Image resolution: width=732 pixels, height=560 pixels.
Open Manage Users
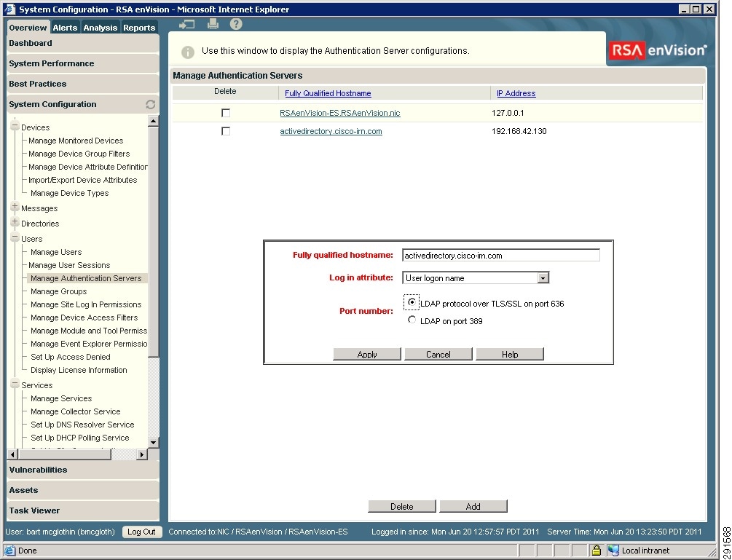click(x=56, y=252)
